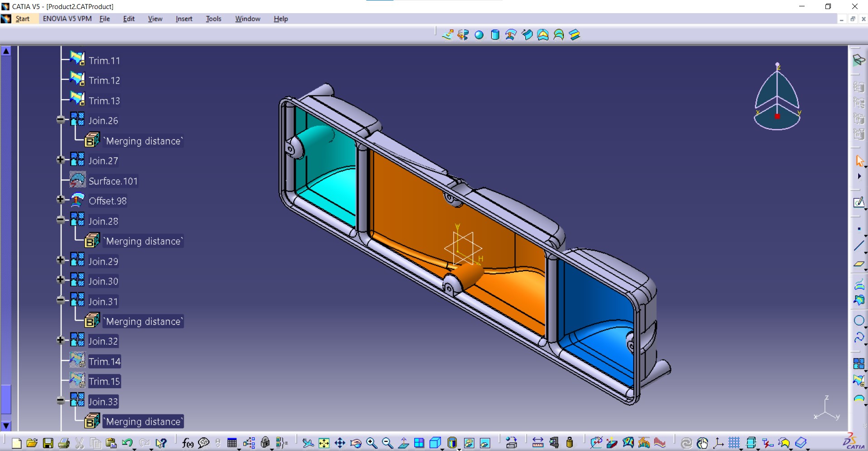868x451 pixels.
Task: Open the ENOVIA V5 VPM menu
Action: point(67,19)
